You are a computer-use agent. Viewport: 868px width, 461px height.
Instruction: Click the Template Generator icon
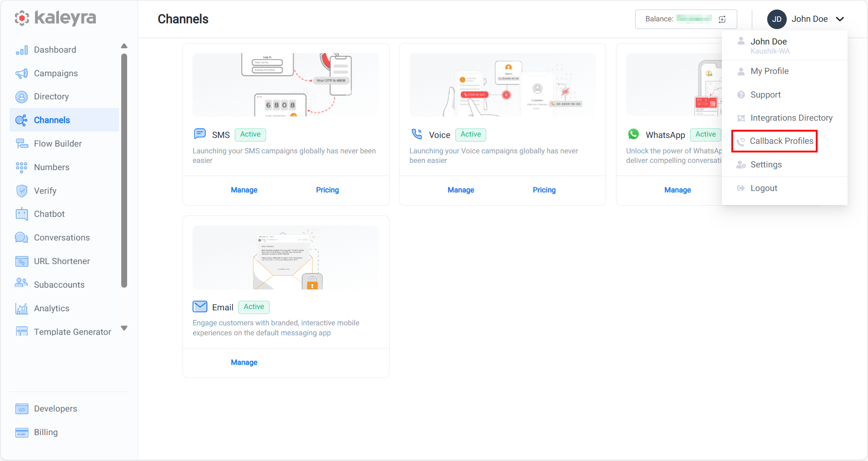point(22,332)
